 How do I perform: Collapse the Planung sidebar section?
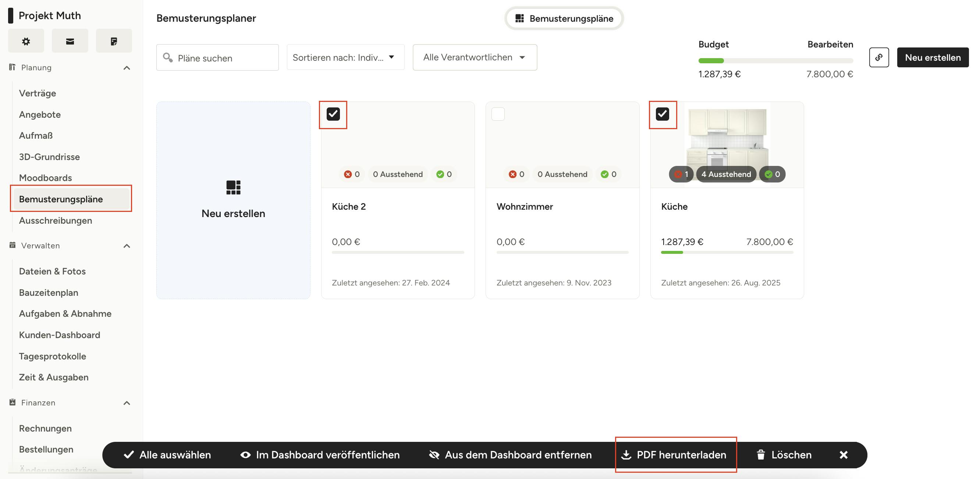pos(127,68)
